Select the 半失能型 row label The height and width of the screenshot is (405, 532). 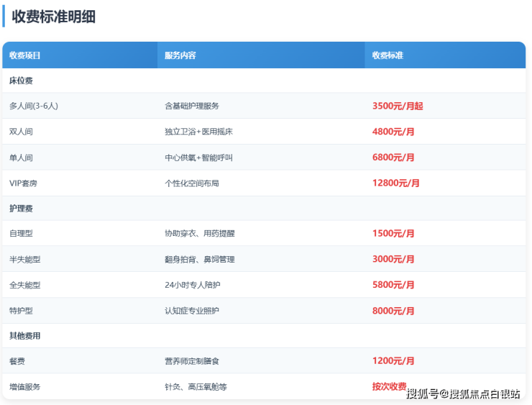tap(25, 260)
